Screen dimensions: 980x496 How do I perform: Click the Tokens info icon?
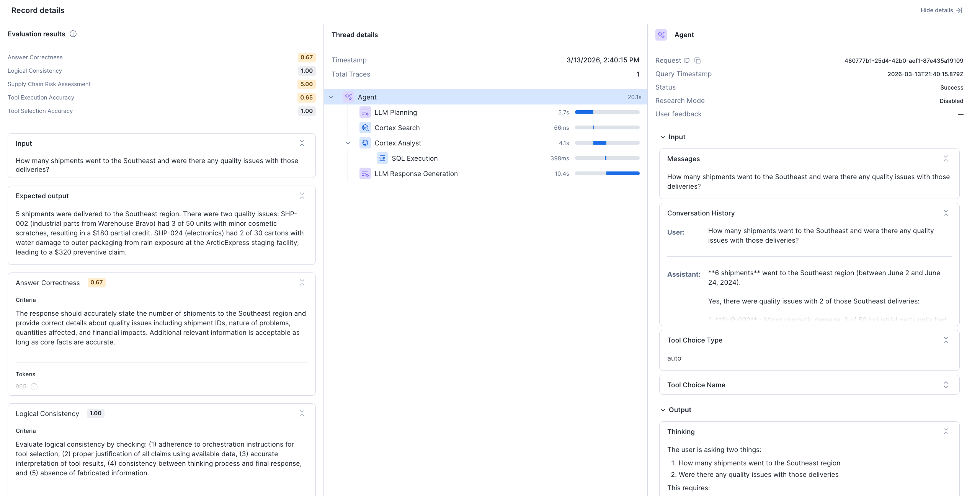34,387
